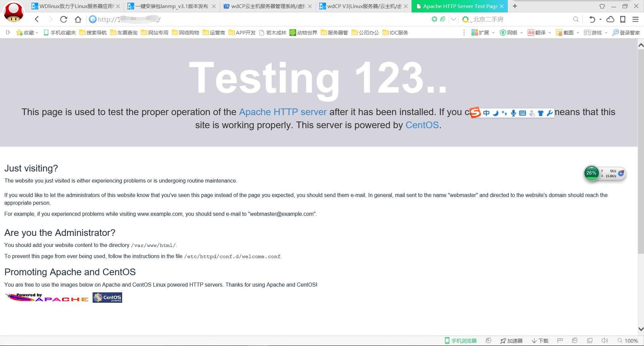Image resolution: width=644 pixels, height=346 pixels.
Task: Open the browser home page
Action: [78, 19]
